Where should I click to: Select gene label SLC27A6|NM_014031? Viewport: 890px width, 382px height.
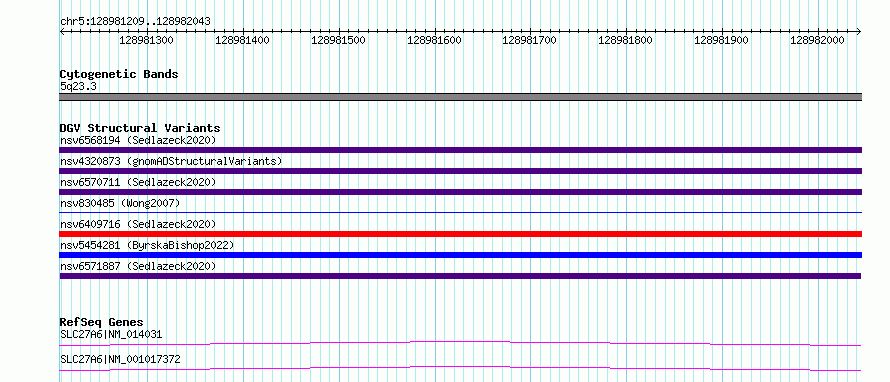111,335
